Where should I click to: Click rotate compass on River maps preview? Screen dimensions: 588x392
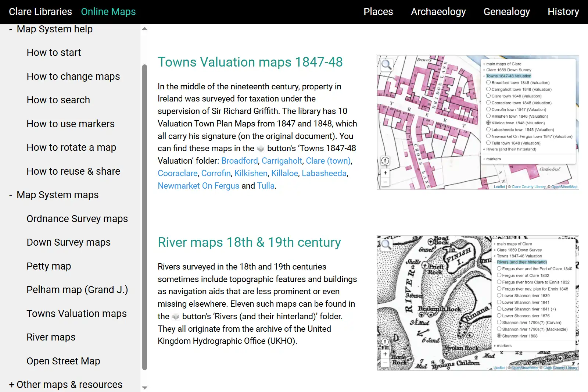[385, 342]
